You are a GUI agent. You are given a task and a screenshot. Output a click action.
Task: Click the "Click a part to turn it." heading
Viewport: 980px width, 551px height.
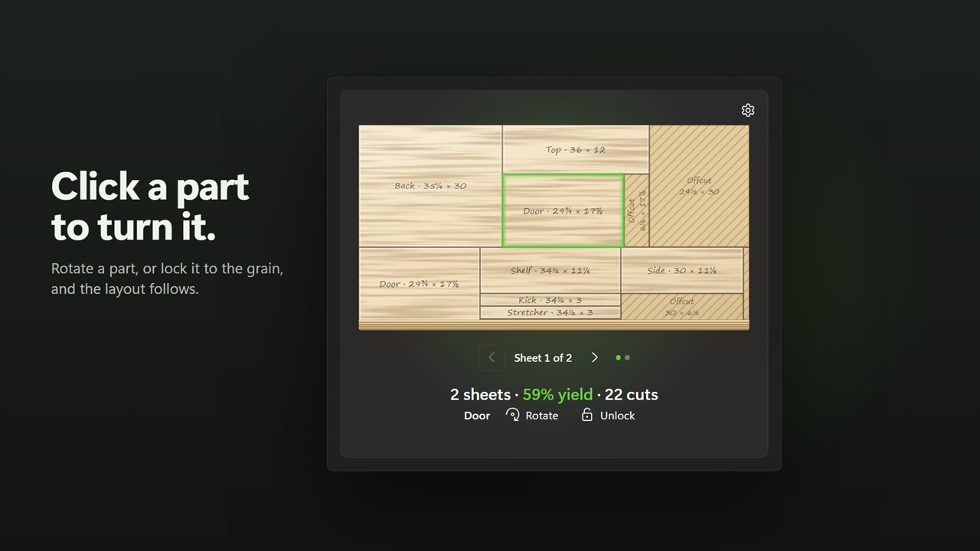pyautogui.click(x=150, y=207)
